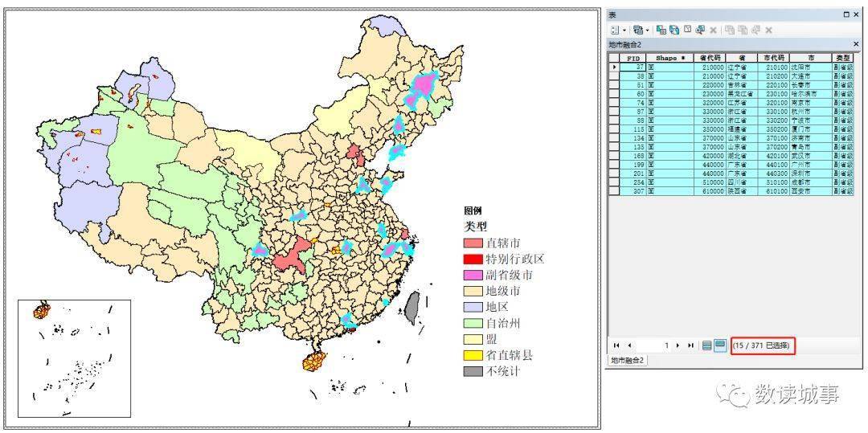The height and width of the screenshot is (433, 868).
Task: Click the 类型 column header
Action: click(842, 58)
